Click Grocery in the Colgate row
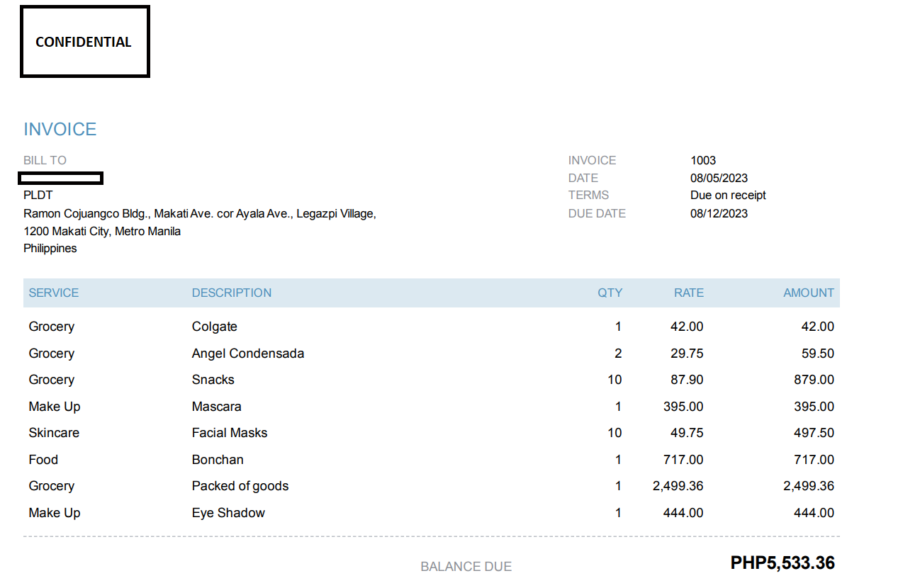The width and height of the screenshot is (920, 588). pyautogui.click(x=51, y=327)
